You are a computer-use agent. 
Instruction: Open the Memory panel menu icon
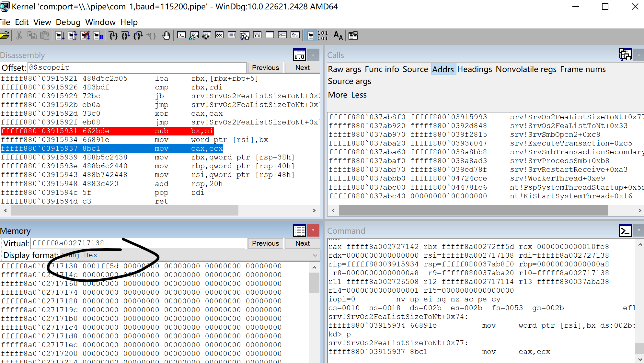click(299, 231)
